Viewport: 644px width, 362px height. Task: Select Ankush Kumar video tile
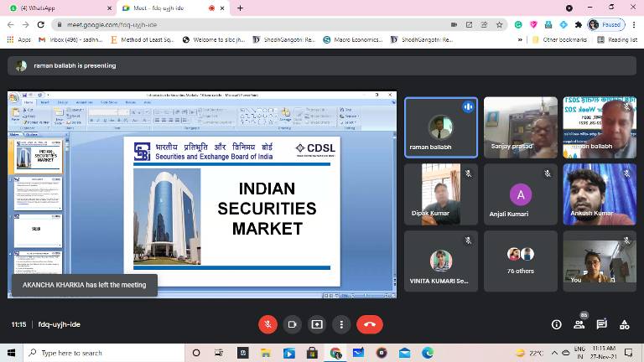(600, 194)
